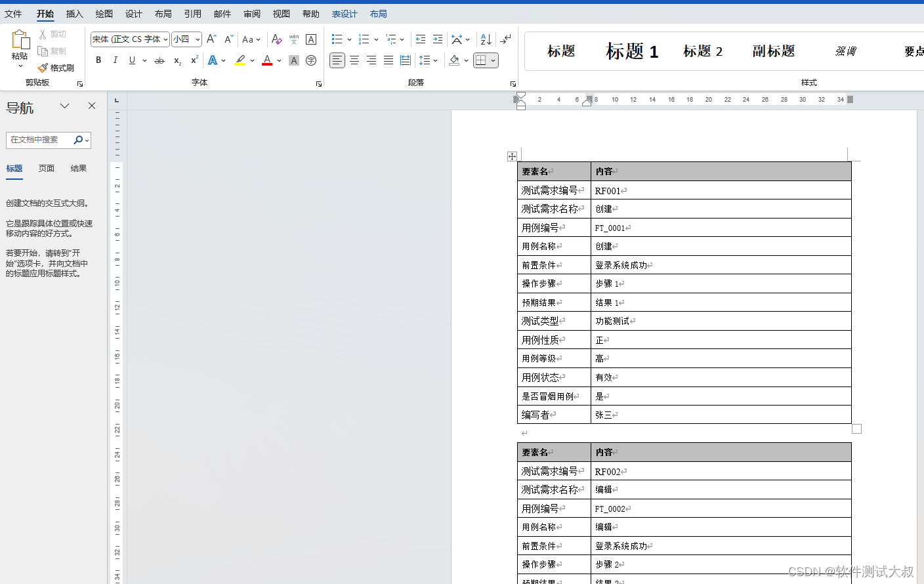Apply superscript formatting
The height and width of the screenshot is (584, 924).
click(x=194, y=60)
